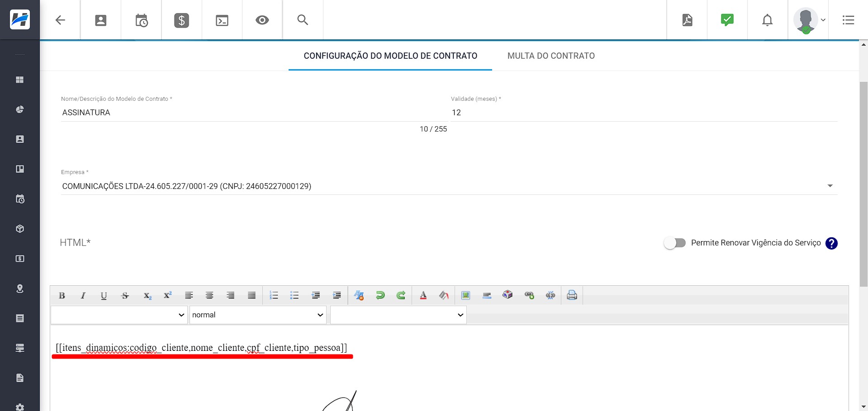Click the print icon in editor toolbar

click(x=572, y=295)
